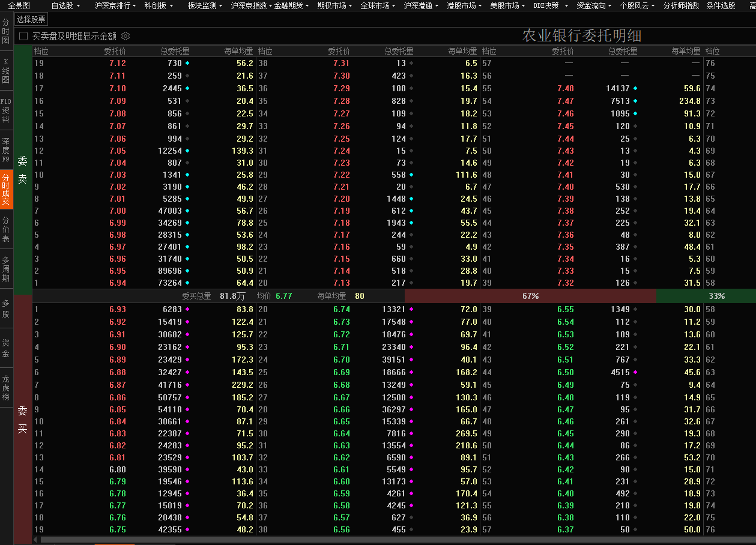The width and height of the screenshot is (756, 545).
Task: Click buy price 6.80 in level 14
Action: click(x=118, y=469)
